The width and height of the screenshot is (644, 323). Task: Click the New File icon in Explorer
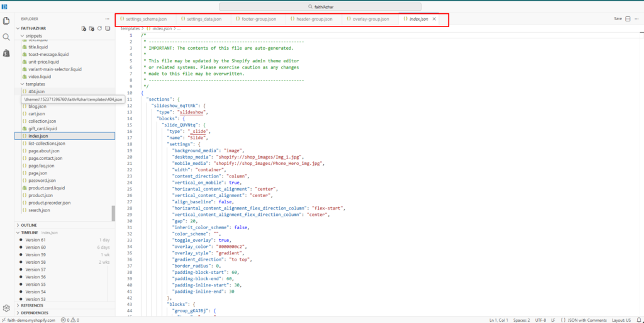[x=84, y=28]
